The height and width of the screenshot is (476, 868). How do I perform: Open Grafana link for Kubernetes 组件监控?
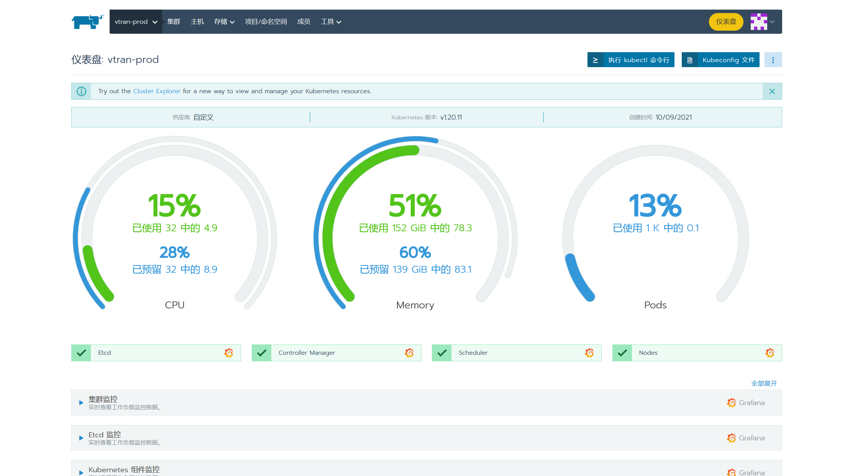(746, 473)
